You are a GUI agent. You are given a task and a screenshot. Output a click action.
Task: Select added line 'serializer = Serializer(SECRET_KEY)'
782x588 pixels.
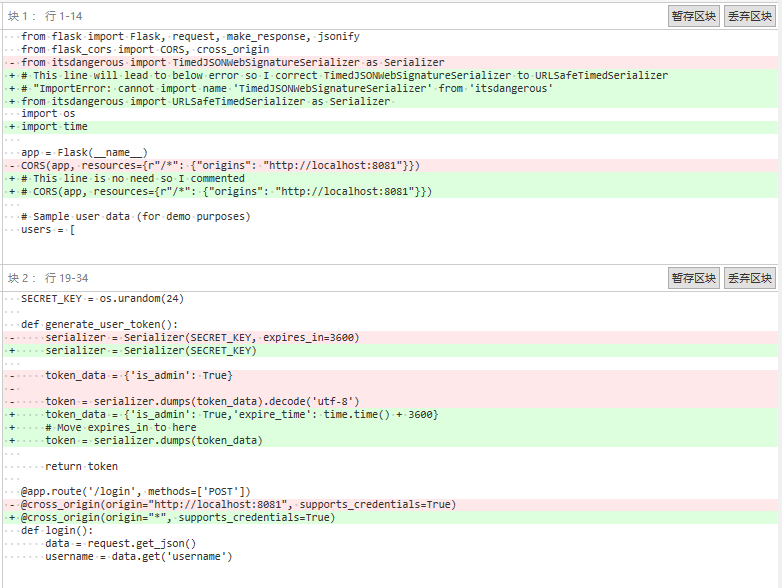point(391,351)
